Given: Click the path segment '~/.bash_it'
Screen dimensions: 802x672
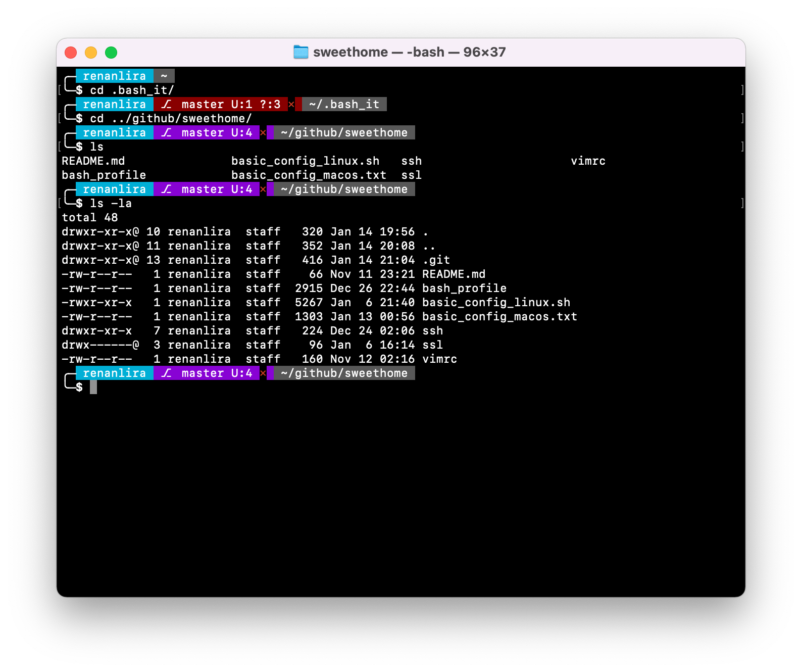Looking at the screenshot, I should [344, 104].
